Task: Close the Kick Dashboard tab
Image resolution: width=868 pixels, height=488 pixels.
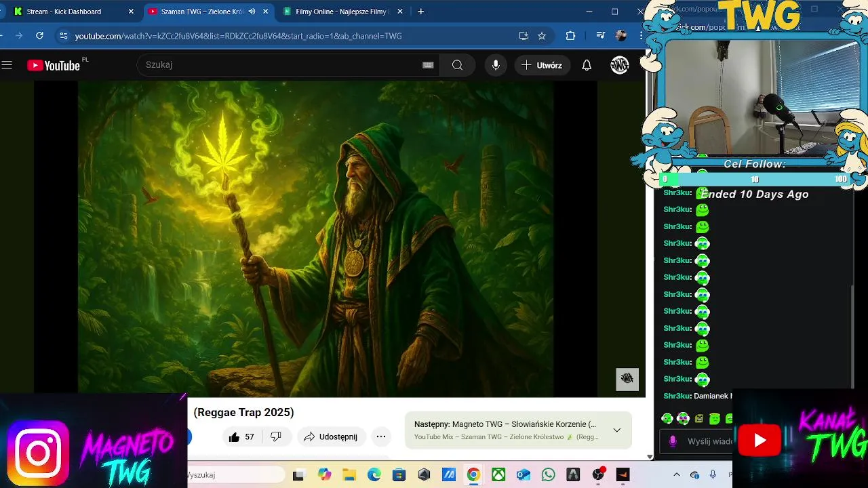Action: (x=131, y=12)
